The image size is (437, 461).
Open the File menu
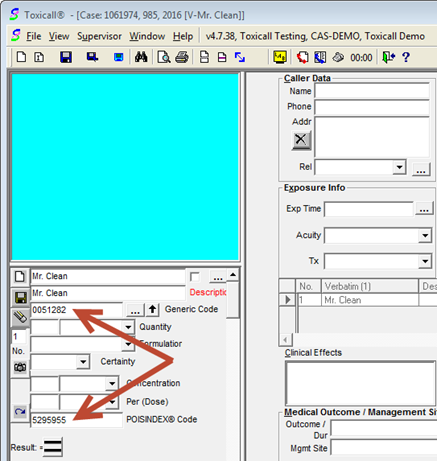34,36
